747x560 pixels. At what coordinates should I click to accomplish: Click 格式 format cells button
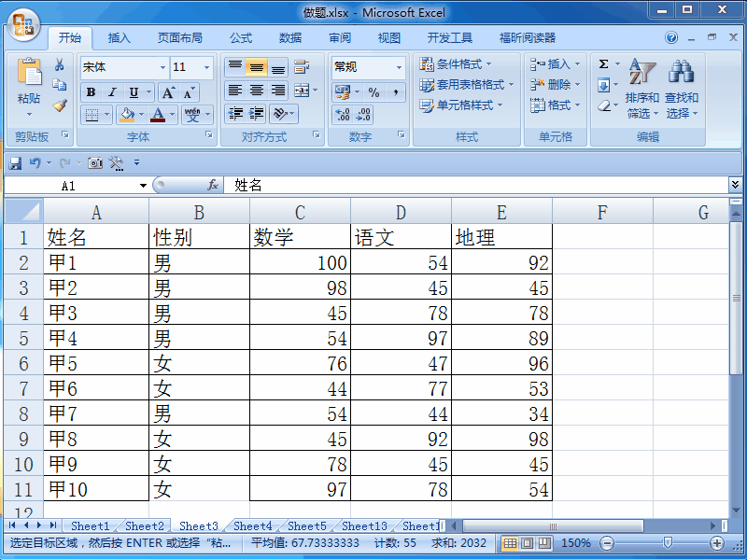[x=555, y=105]
